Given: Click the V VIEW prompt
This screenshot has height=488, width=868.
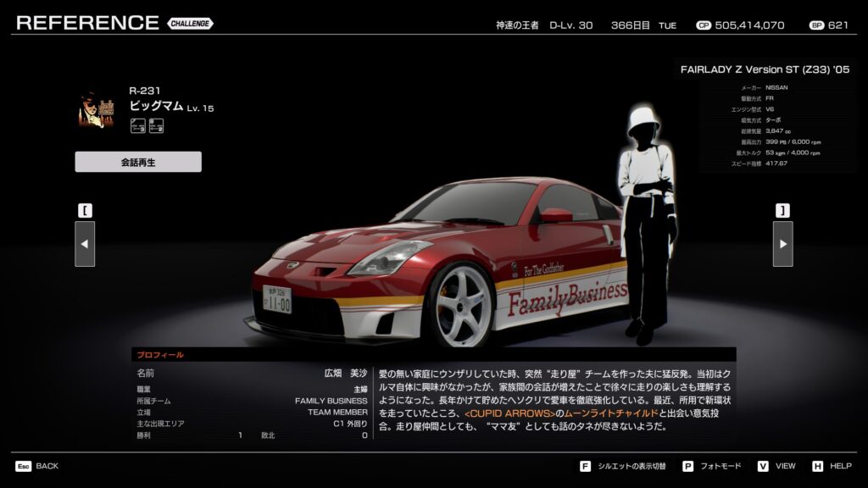Looking at the screenshot, I should (776, 466).
